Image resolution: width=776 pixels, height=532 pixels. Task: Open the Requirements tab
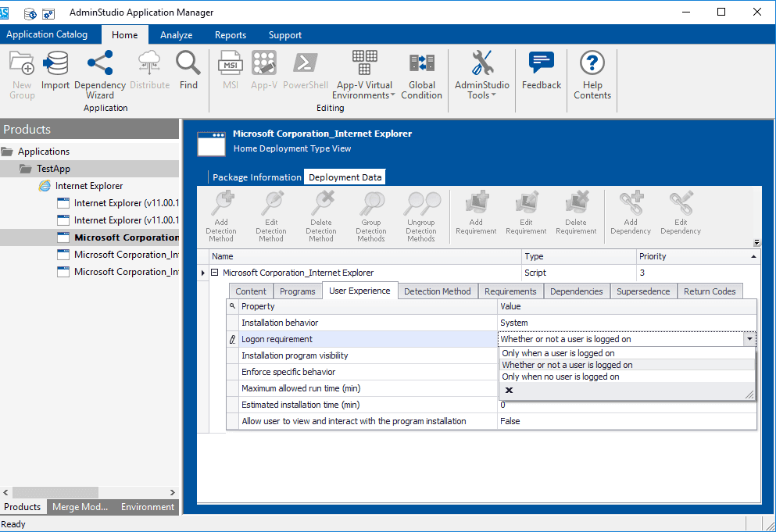pos(510,291)
